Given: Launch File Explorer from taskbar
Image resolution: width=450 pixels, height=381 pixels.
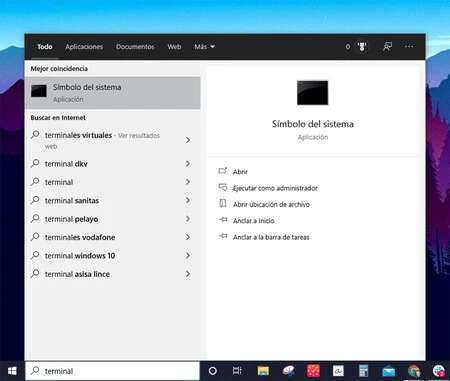Looking at the screenshot, I should pyautogui.click(x=263, y=371).
